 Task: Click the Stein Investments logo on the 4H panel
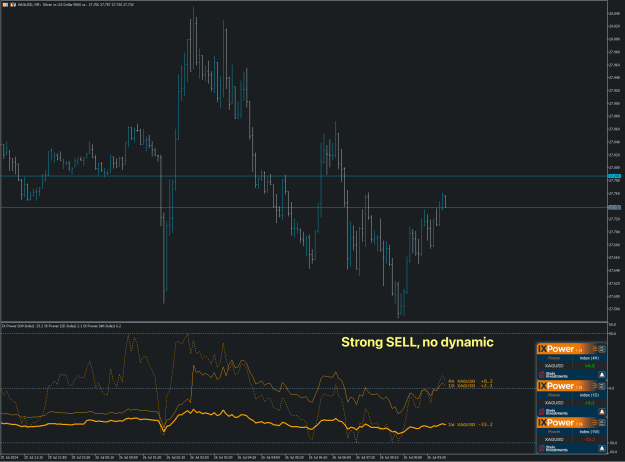(x=553, y=375)
